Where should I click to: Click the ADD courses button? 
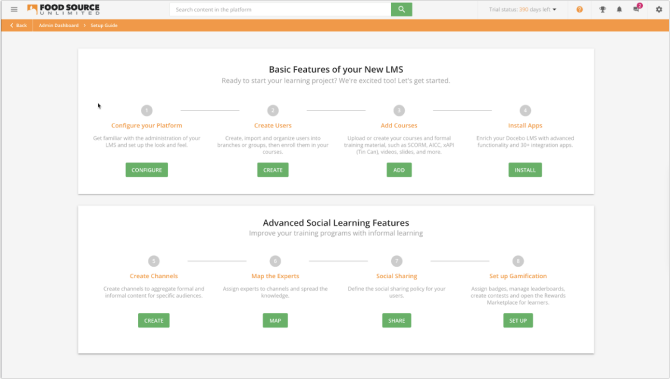pyautogui.click(x=399, y=170)
